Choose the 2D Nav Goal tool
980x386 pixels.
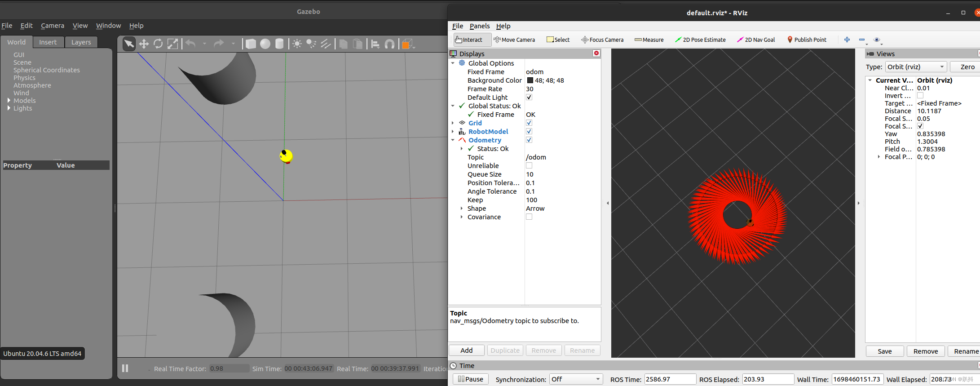click(x=756, y=40)
